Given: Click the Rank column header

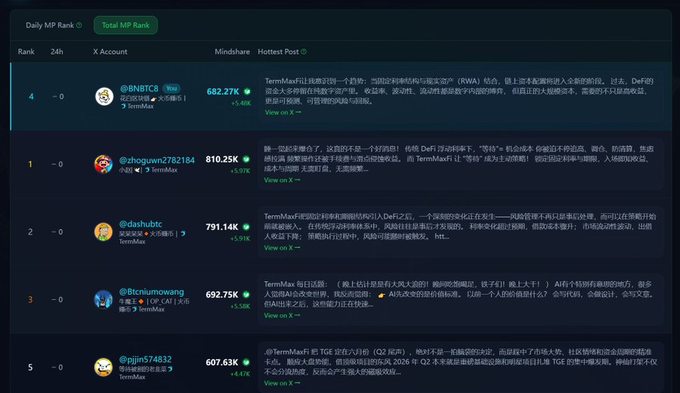Looking at the screenshot, I should [x=26, y=52].
